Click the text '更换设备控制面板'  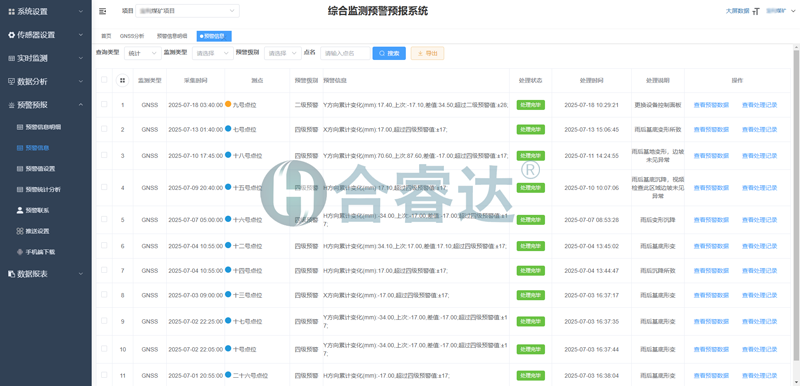(x=658, y=105)
